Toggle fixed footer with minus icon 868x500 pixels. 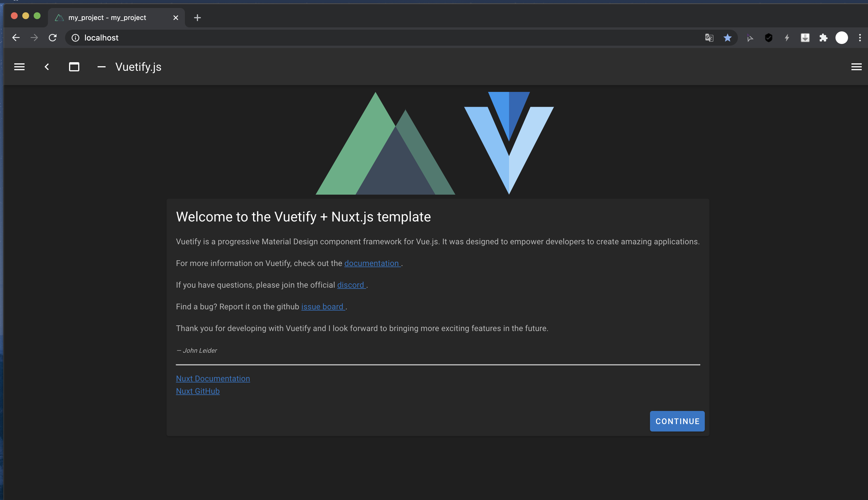(101, 66)
